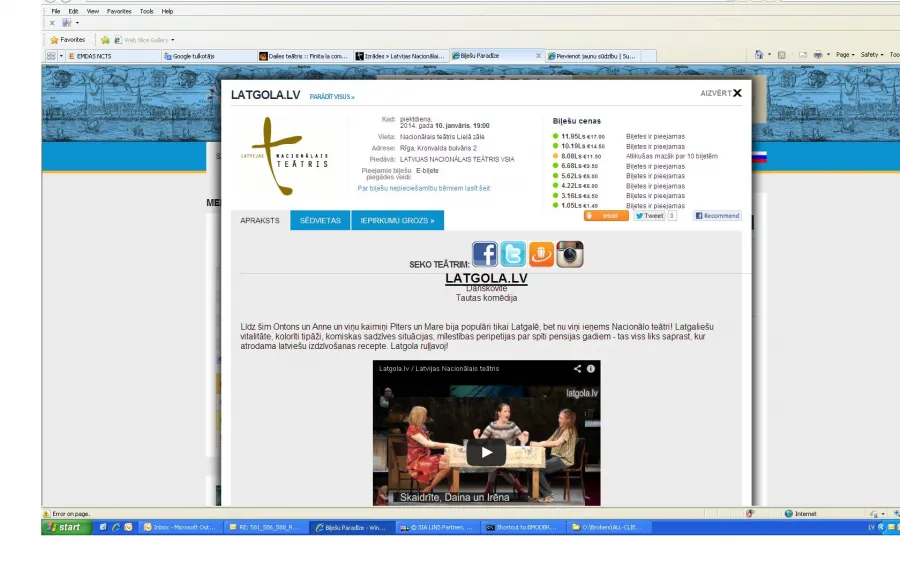Switch to the Pievienot jaunu sūdzību tab
Viewport: 900px width, 562px height.
tap(592, 56)
